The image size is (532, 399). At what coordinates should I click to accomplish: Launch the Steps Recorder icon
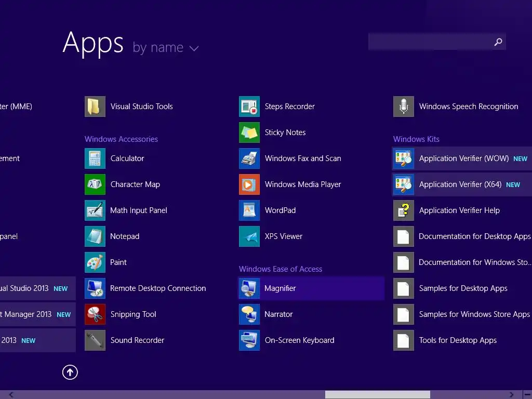click(249, 107)
